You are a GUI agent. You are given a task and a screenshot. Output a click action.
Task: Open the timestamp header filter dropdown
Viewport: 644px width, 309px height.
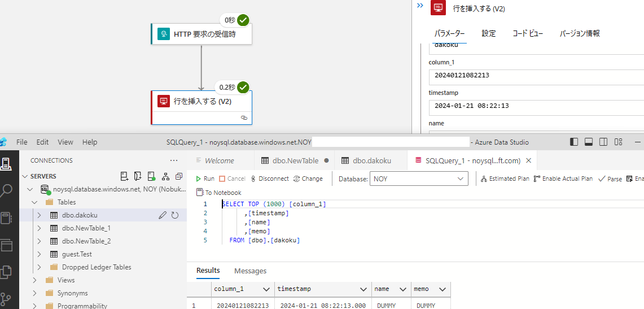[363, 289]
